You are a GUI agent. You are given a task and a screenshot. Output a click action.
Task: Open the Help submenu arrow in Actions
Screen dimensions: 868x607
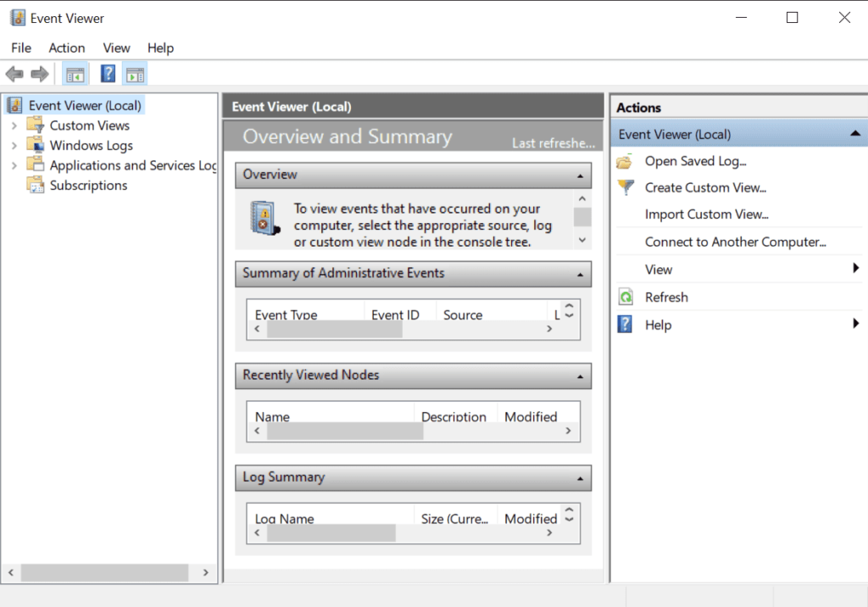(856, 324)
